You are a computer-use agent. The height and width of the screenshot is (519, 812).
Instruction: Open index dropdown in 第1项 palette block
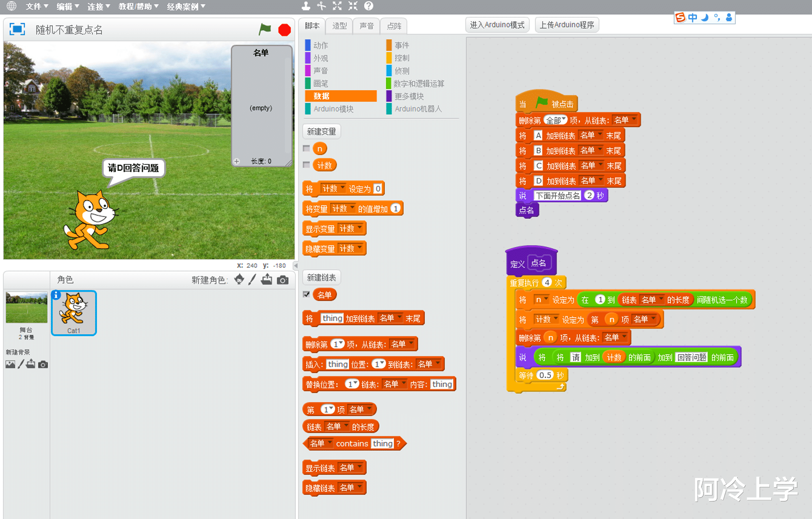click(328, 409)
